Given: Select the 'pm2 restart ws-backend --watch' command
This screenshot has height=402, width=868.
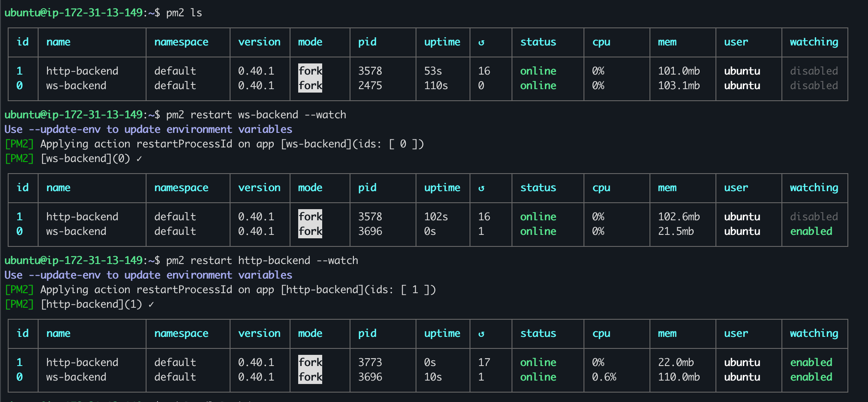Looking at the screenshot, I should pyautogui.click(x=256, y=114).
